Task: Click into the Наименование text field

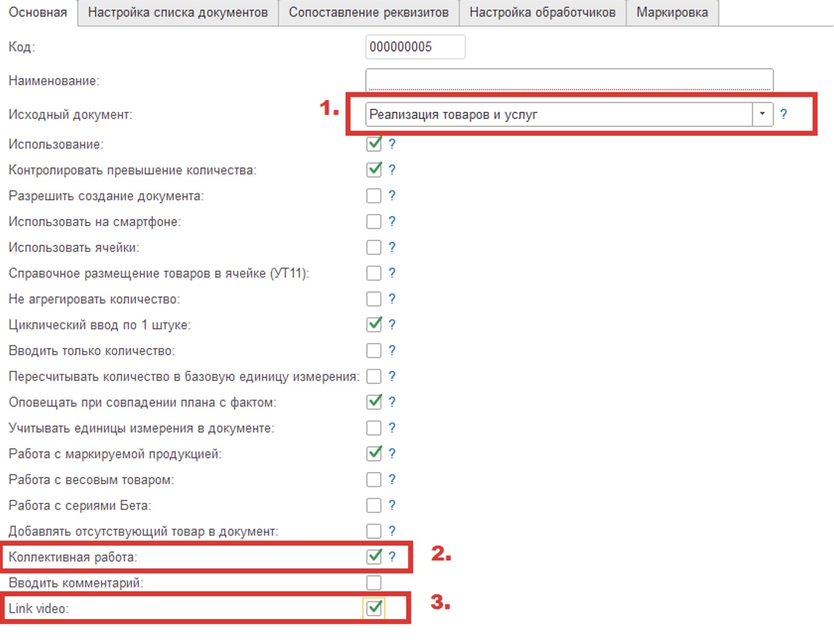Action: pyautogui.click(x=569, y=80)
